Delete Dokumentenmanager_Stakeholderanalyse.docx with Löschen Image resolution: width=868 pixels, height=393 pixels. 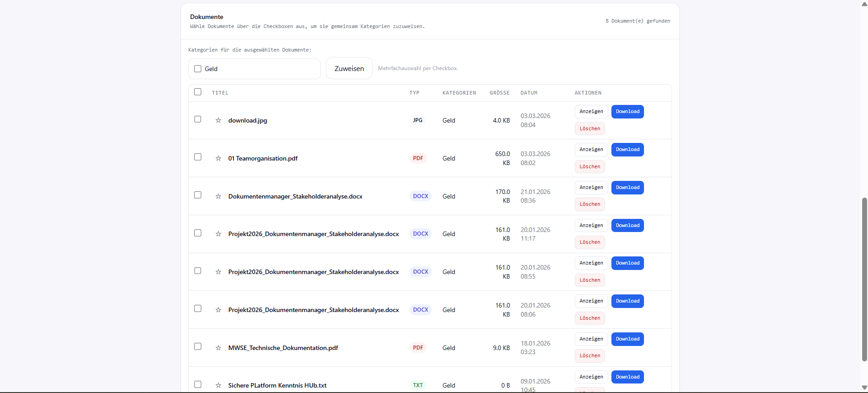[590, 204]
